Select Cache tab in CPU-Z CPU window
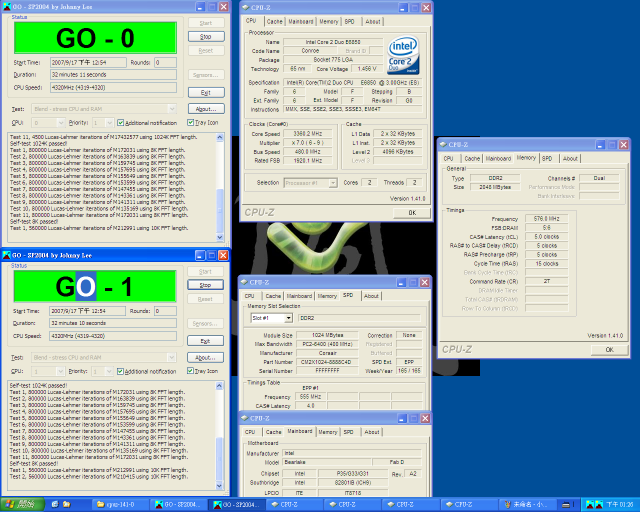Screen dimensions: 640x512 (x=274, y=21)
